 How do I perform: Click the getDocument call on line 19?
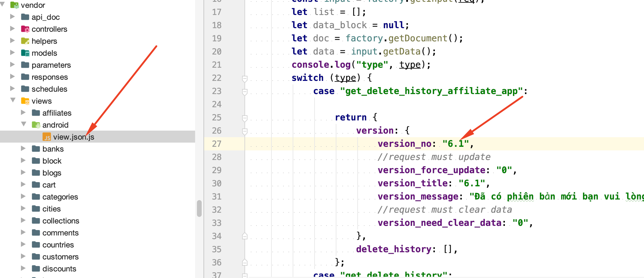pos(418,38)
